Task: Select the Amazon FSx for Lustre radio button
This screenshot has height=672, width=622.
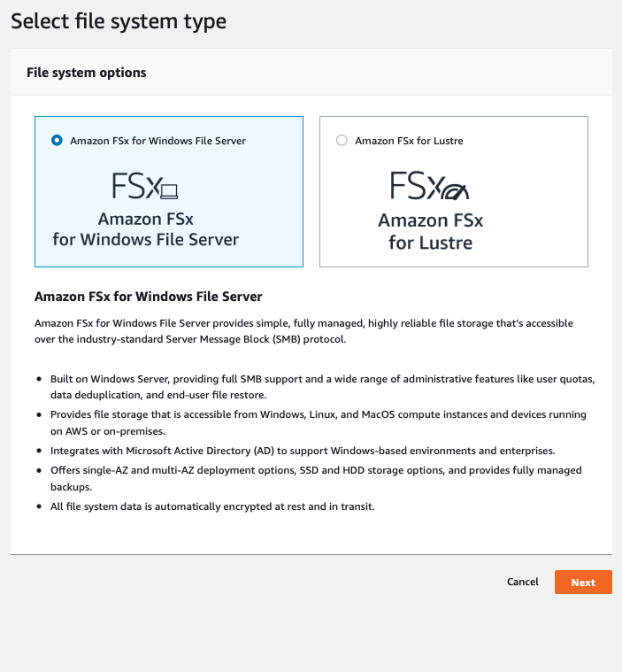Action: (x=342, y=140)
